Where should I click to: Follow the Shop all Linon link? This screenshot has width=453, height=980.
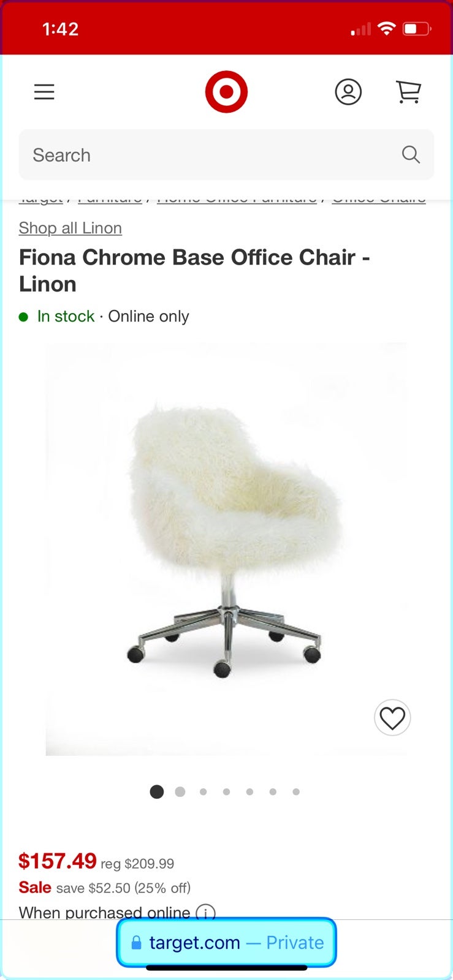70,228
